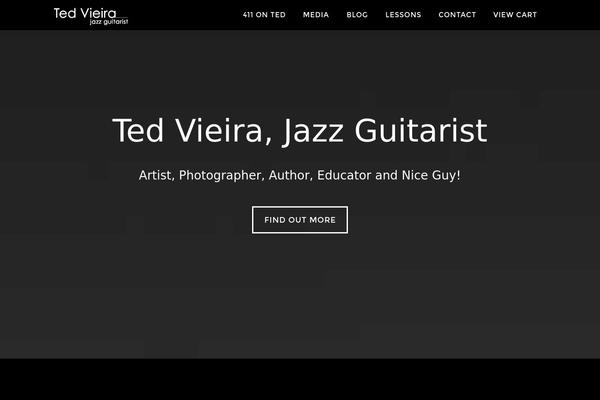Click the word 'Photographer' in the subtitle
The width and height of the screenshot is (600, 400).
(x=221, y=175)
